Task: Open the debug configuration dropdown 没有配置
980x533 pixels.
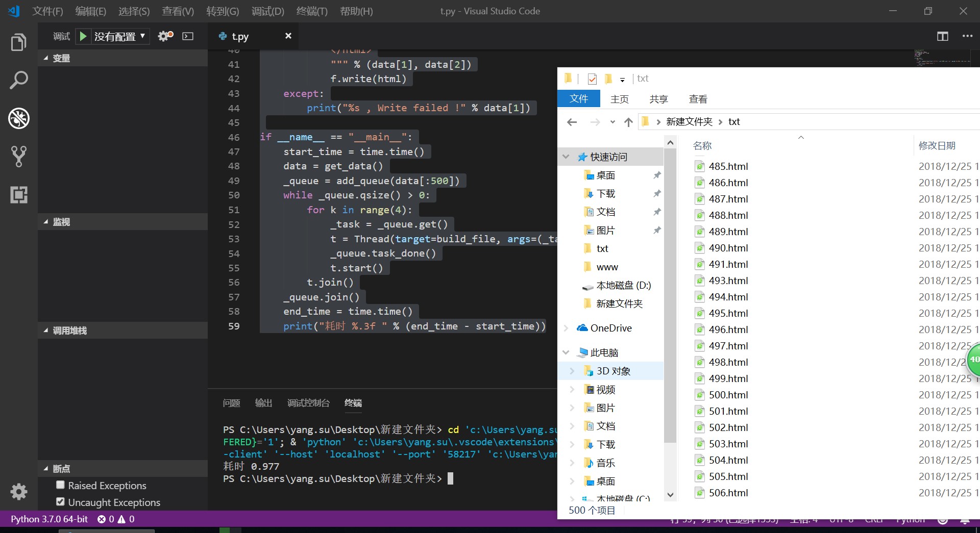Action: pyautogui.click(x=120, y=36)
